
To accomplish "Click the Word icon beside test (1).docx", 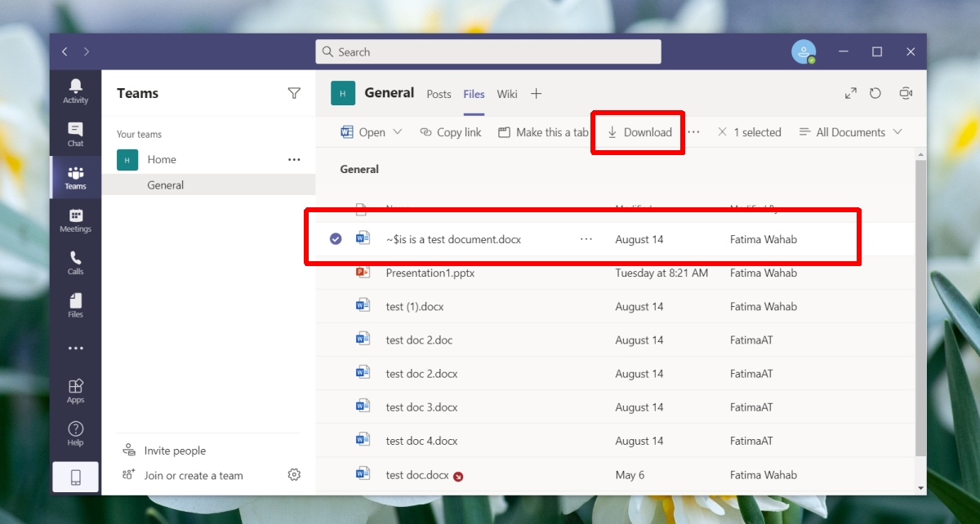I will (363, 306).
